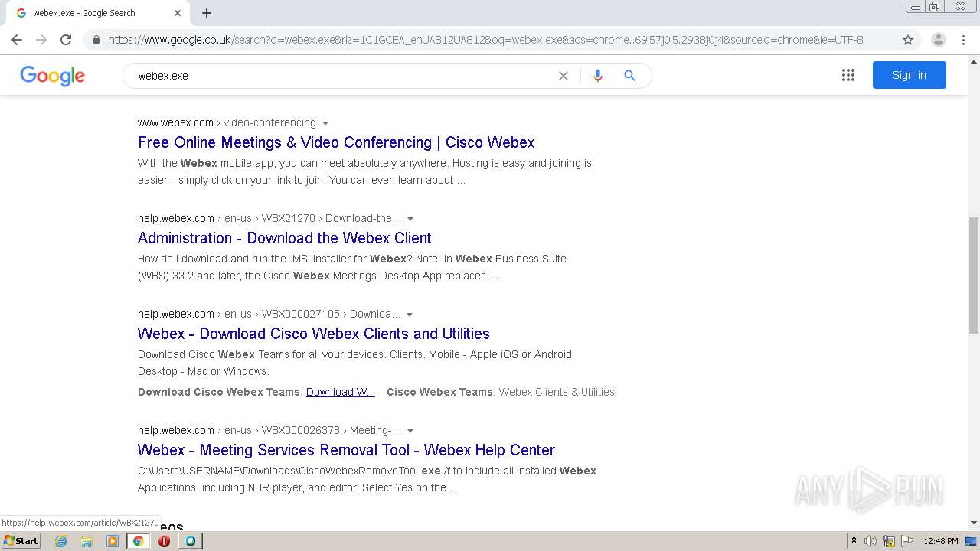Screen dimensions: 980x551
Task: Click the teal app icon on the taskbar
Action: coord(190,541)
